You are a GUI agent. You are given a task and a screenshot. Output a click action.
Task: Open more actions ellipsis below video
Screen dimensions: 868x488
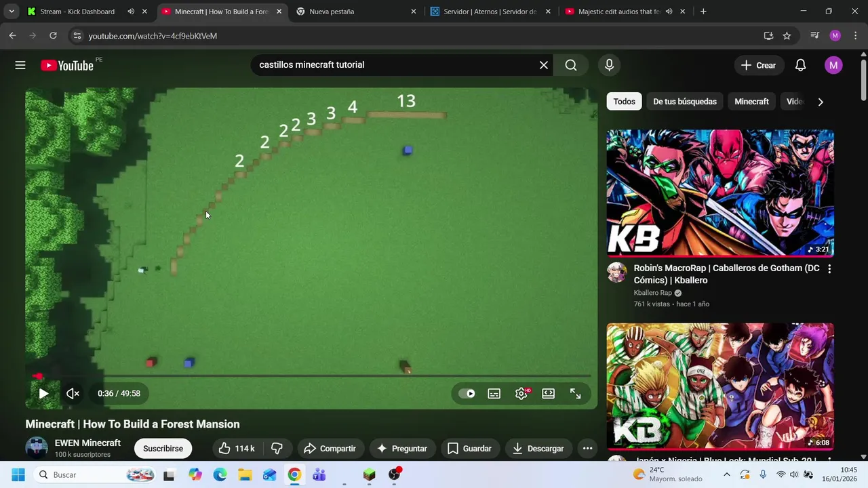[588, 448]
